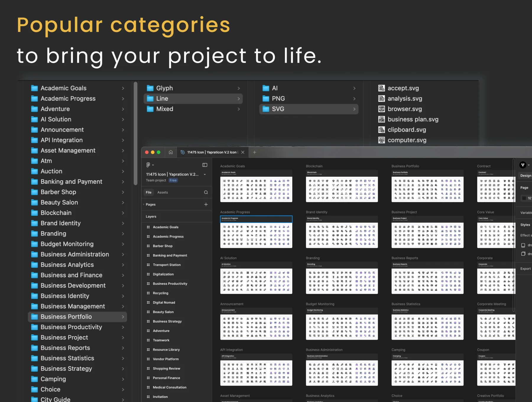
Task: Select the 11475 Icon Yapraticon file tab
Action: coord(212,152)
